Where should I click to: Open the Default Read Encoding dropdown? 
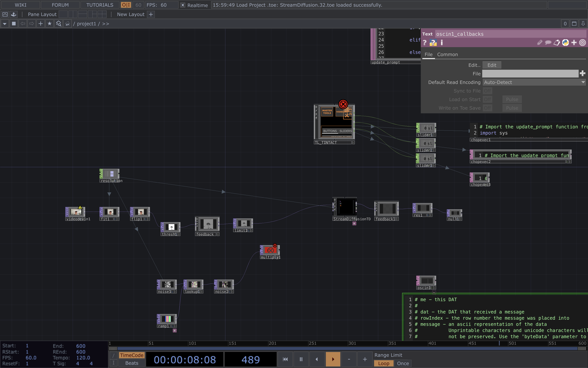534,82
